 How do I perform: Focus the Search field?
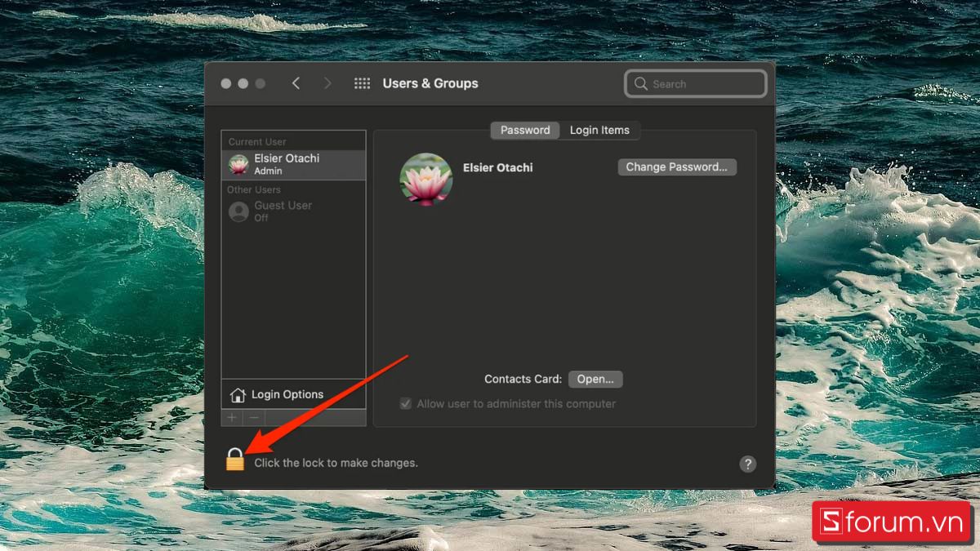pyautogui.click(x=696, y=83)
